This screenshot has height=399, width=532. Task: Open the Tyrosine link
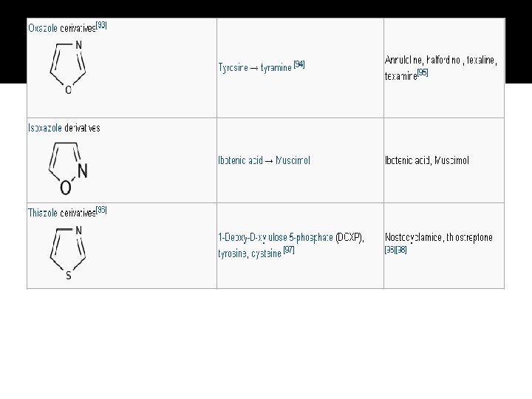pos(233,67)
